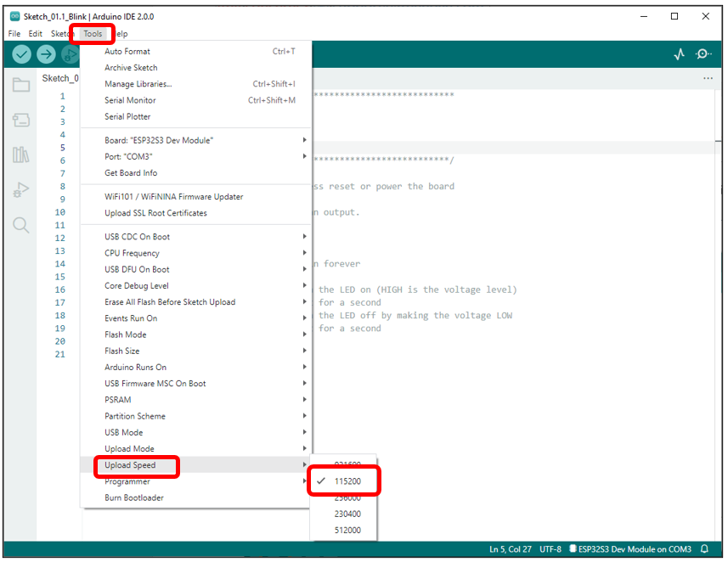Click line number 10 in gutter

[60, 212]
